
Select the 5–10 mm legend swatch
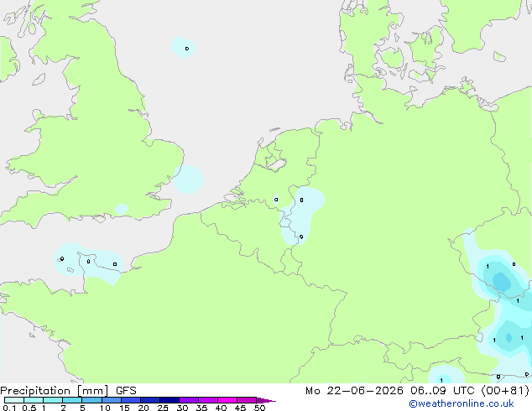pyautogui.click(x=91, y=400)
